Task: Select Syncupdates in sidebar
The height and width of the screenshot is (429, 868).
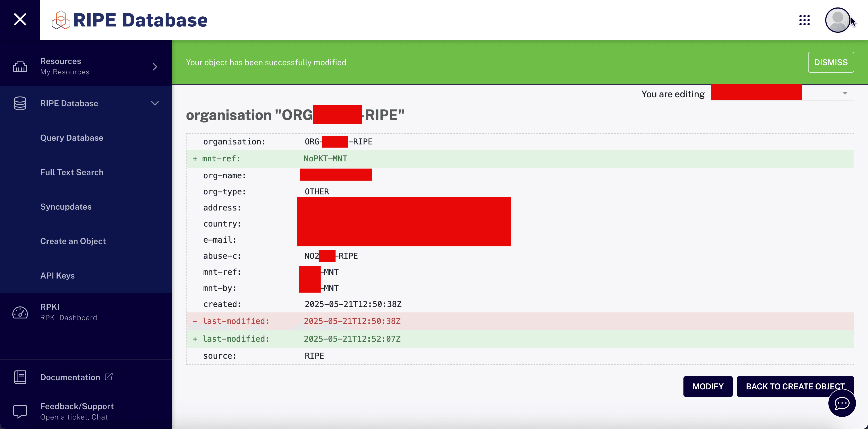Action: [x=66, y=206]
